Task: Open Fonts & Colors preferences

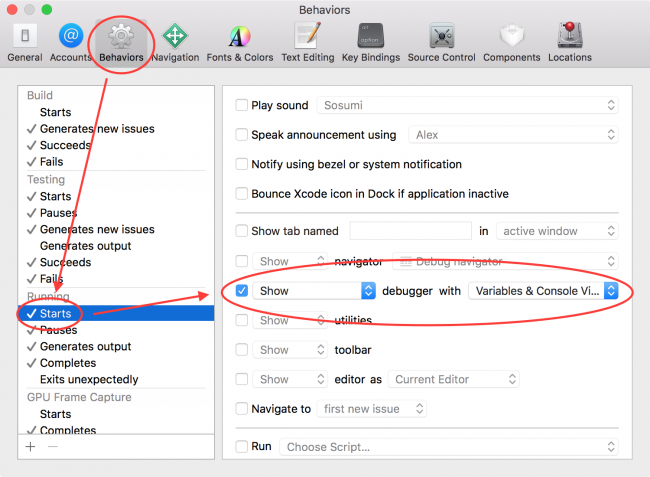Action: point(238,41)
